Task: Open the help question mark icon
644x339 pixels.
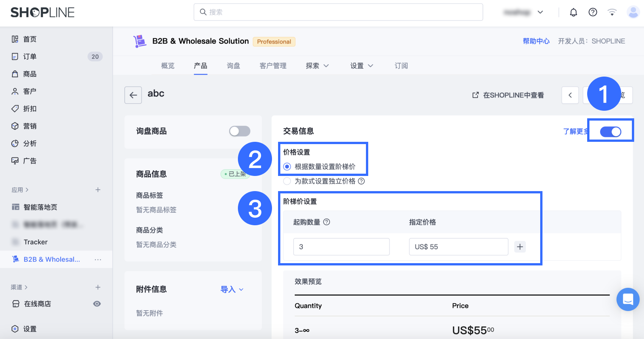Action: [x=593, y=13]
